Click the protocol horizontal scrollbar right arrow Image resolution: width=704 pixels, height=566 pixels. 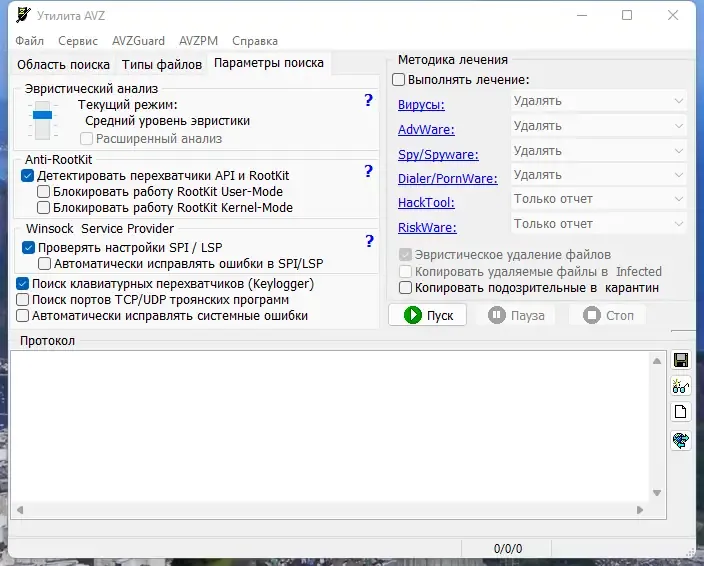tap(640, 510)
